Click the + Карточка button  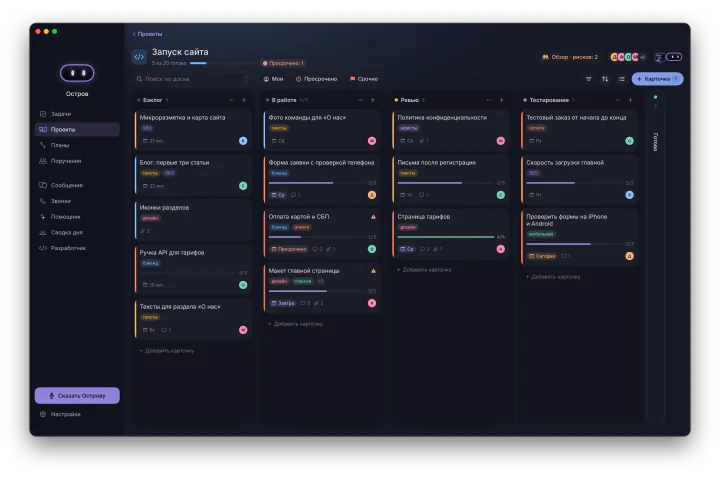click(x=658, y=79)
